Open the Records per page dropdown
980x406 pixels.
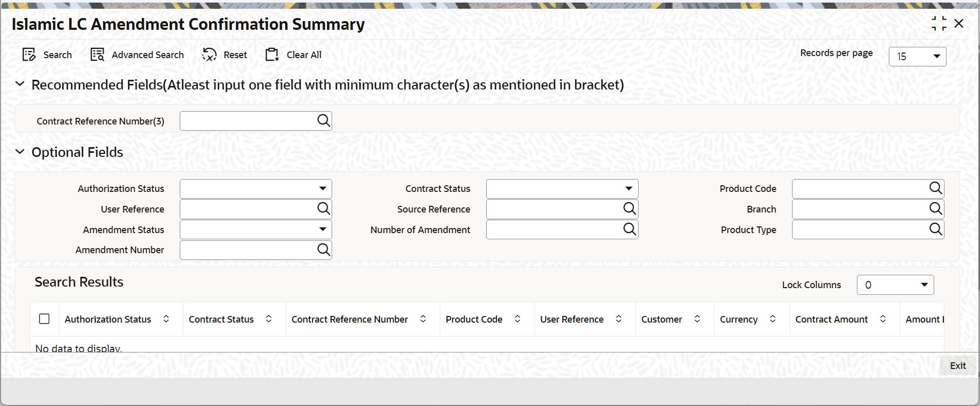tap(917, 56)
